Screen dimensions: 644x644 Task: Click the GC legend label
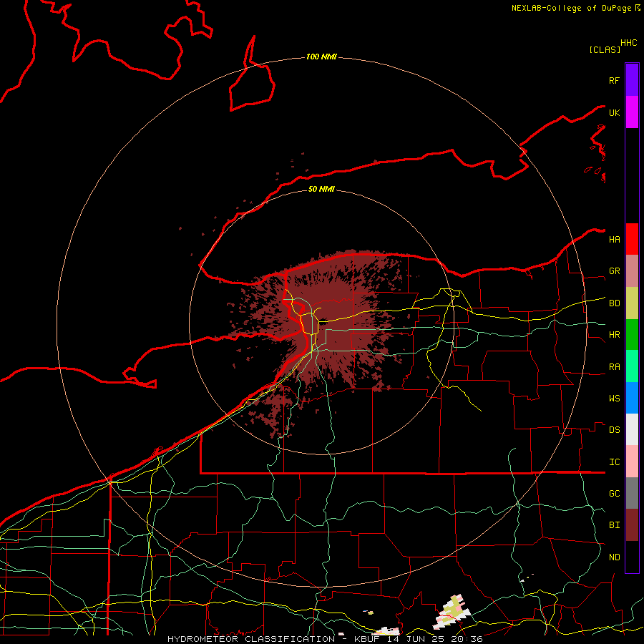point(614,494)
